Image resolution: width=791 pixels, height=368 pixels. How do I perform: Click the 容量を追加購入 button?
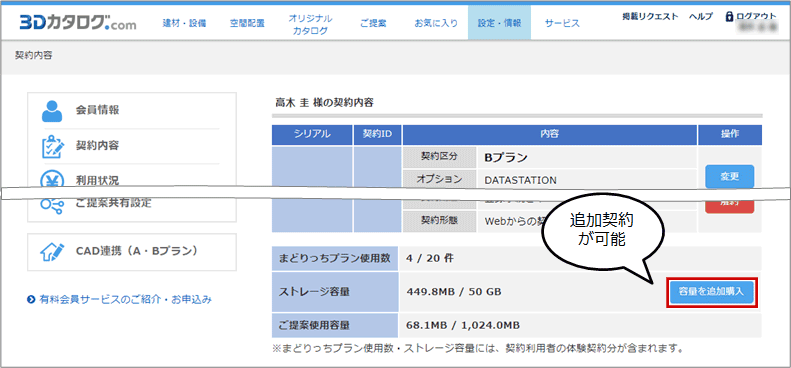pyautogui.click(x=712, y=292)
